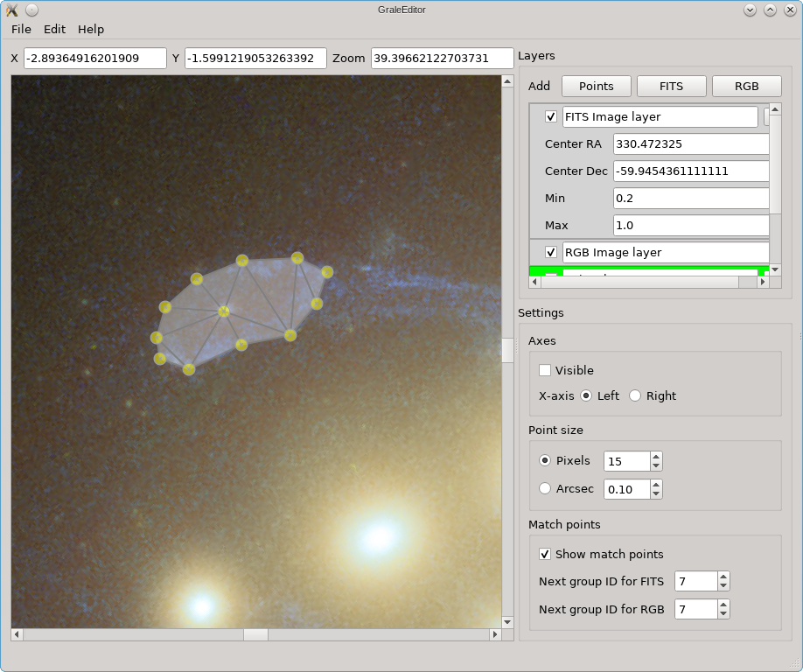
Task: Click the Next group ID for FITS field
Action: (x=696, y=581)
